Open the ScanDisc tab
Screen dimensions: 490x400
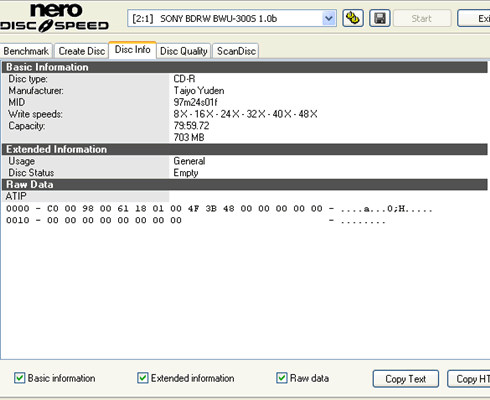(x=236, y=51)
